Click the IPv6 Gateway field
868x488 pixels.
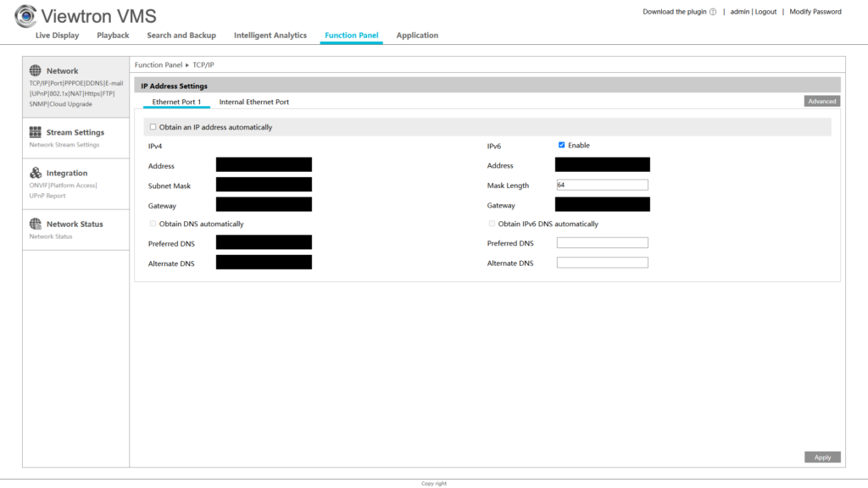(603, 204)
